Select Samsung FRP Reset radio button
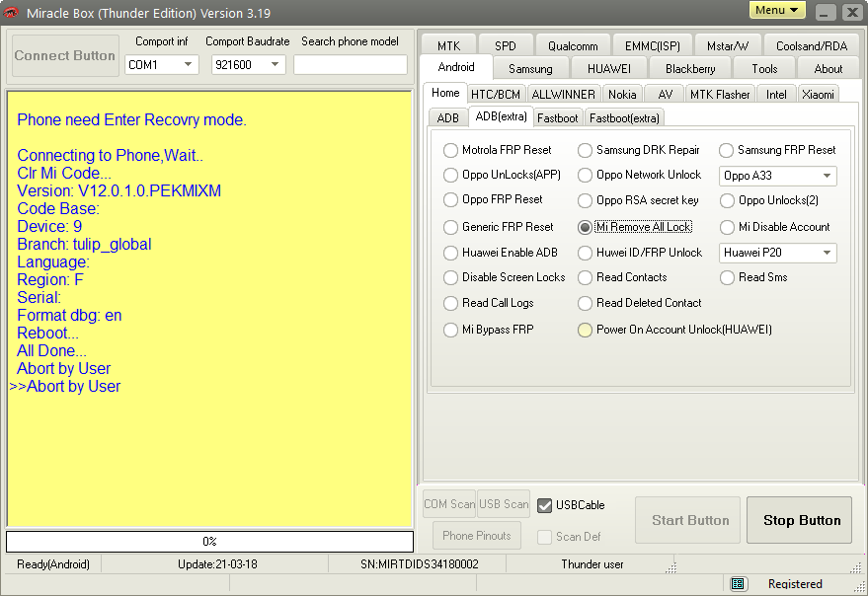 (726, 151)
